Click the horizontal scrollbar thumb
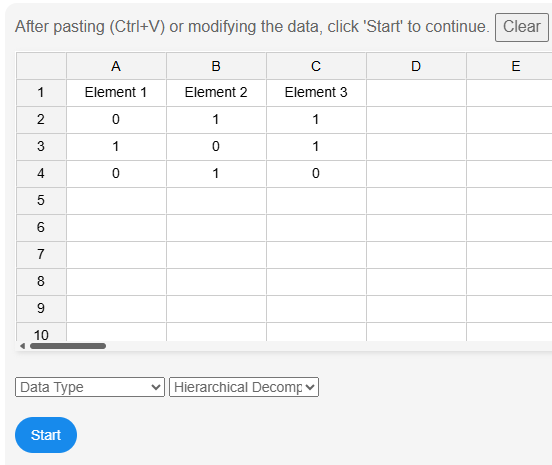Image resolution: width=552 pixels, height=465 pixels. click(x=68, y=346)
